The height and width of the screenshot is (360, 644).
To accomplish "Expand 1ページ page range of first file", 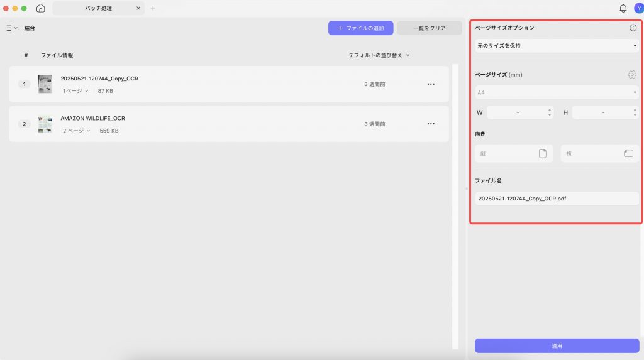I will [75, 90].
